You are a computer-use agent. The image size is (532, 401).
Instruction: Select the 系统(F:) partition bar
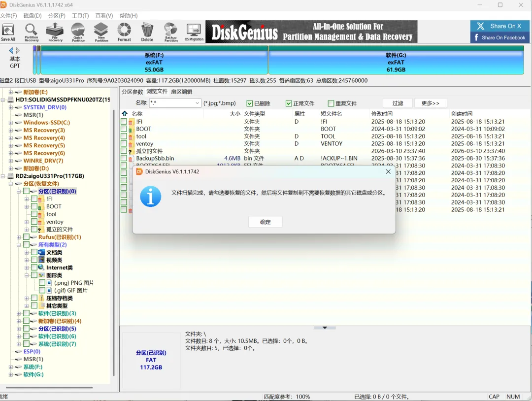pyautogui.click(x=154, y=61)
